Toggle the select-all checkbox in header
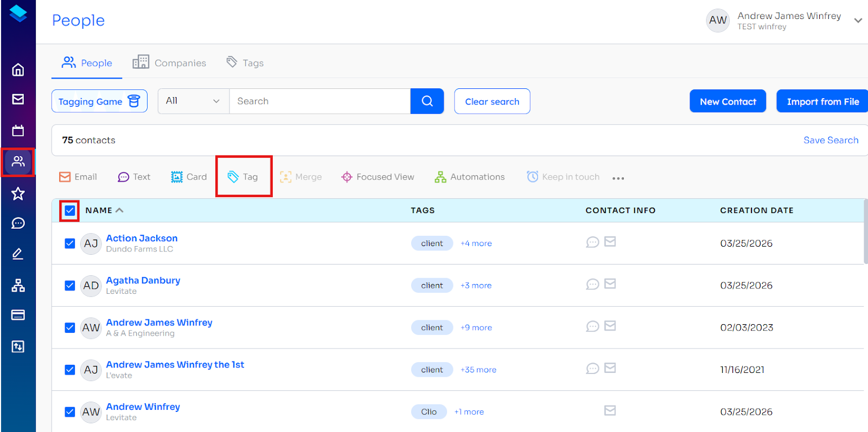The height and width of the screenshot is (432, 868). [70, 210]
